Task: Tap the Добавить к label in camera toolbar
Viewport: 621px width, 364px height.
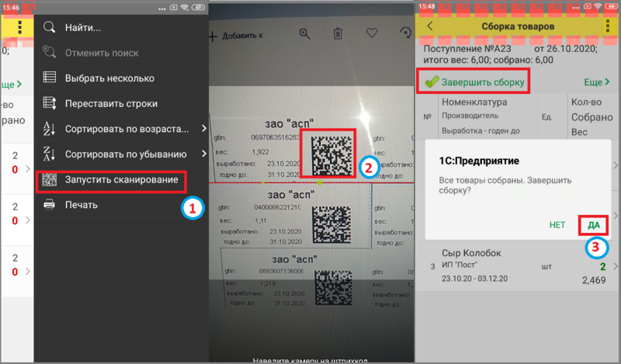Action: [242, 36]
